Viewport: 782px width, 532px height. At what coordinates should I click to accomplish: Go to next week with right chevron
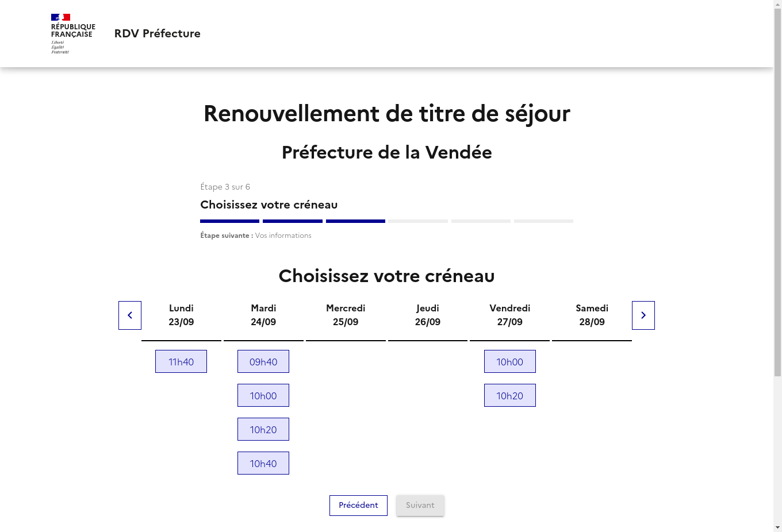pos(643,315)
